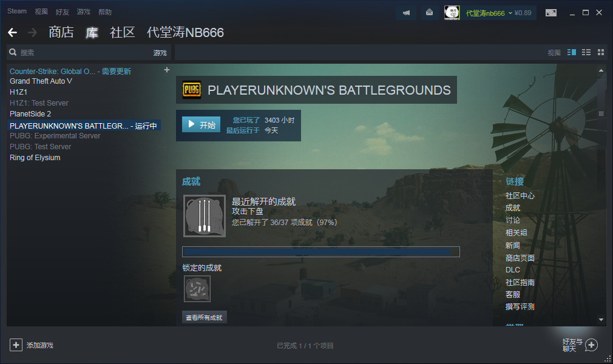The height and width of the screenshot is (364, 613).
Task: Switch to Big Picture mode icon
Action: click(x=551, y=13)
